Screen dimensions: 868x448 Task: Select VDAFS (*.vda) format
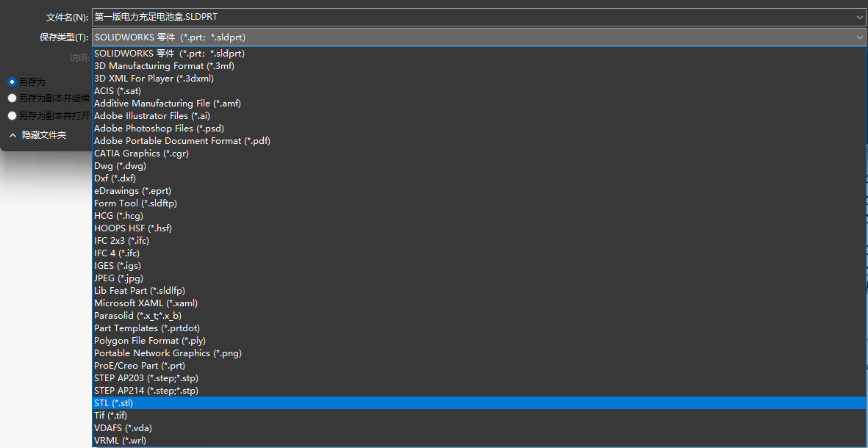pyautogui.click(x=479, y=427)
